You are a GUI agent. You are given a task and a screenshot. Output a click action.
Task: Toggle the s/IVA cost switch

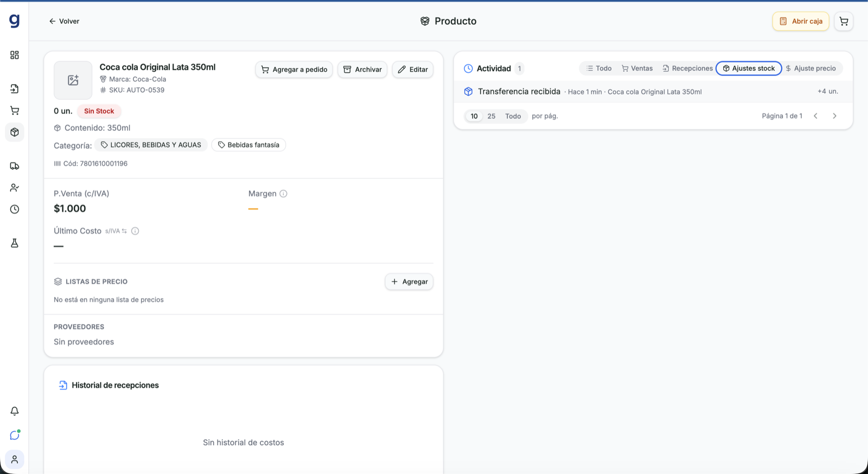click(116, 231)
